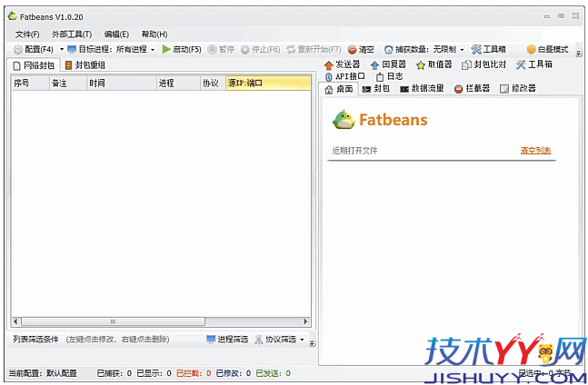
Task: Click the 源IP:端口 column header
Action: pos(268,84)
